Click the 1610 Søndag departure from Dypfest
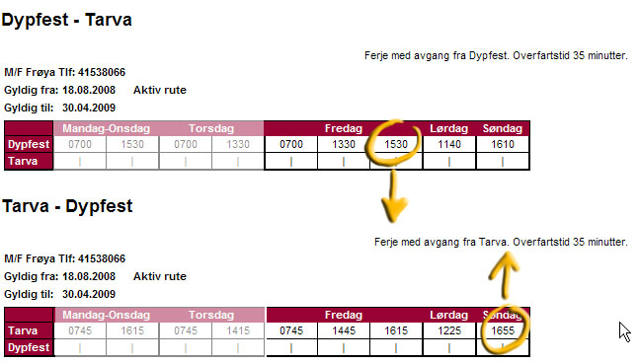640x364 pixels. [503, 144]
